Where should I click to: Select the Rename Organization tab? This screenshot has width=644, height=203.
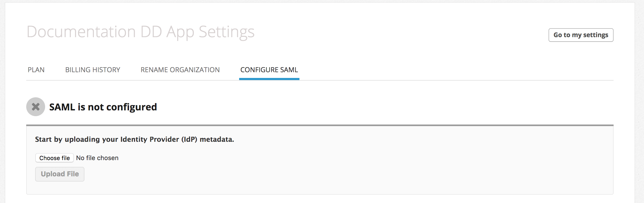180,70
